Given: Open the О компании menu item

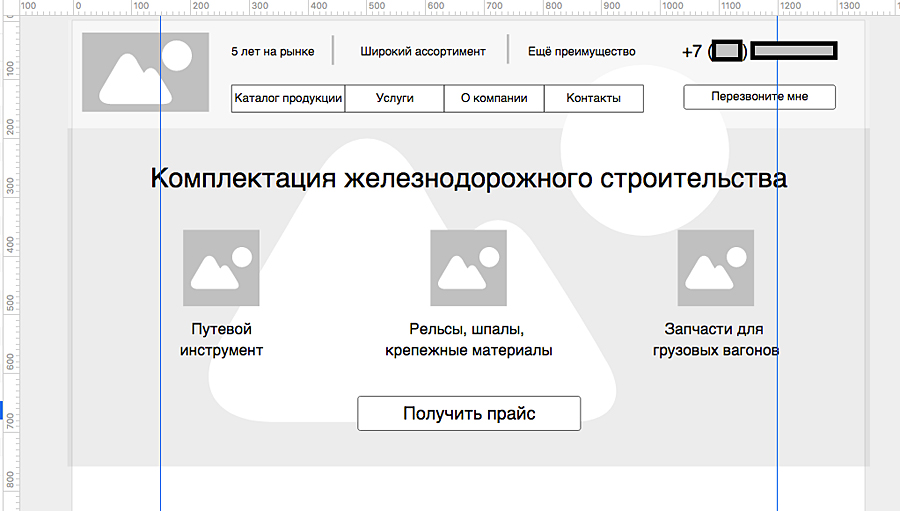Looking at the screenshot, I should click(494, 98).
